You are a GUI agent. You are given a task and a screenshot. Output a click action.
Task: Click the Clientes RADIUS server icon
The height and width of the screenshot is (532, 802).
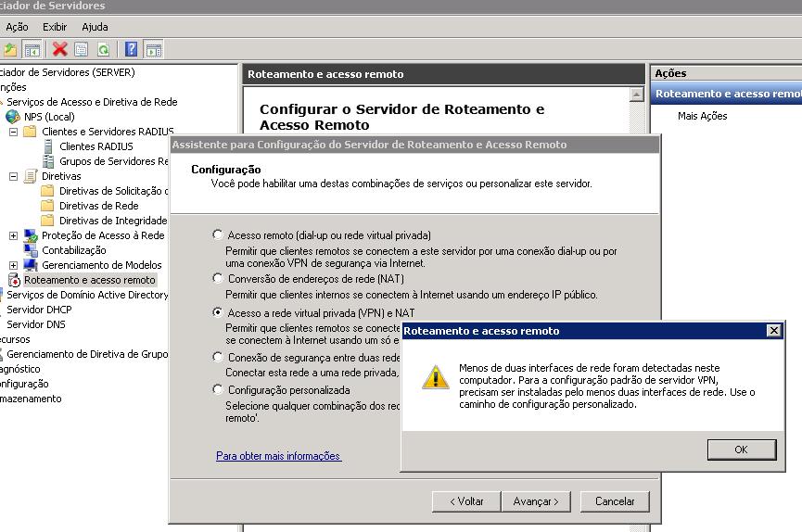pos(48,146)
